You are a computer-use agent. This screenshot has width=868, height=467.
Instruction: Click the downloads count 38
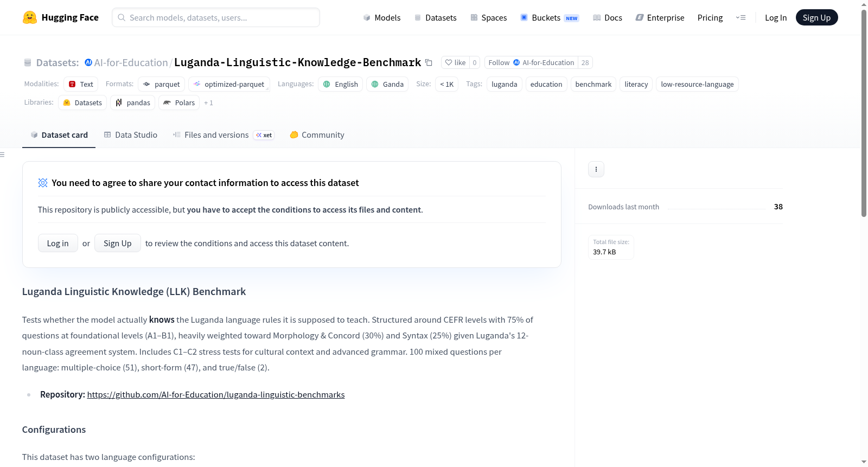coord(778,207)
